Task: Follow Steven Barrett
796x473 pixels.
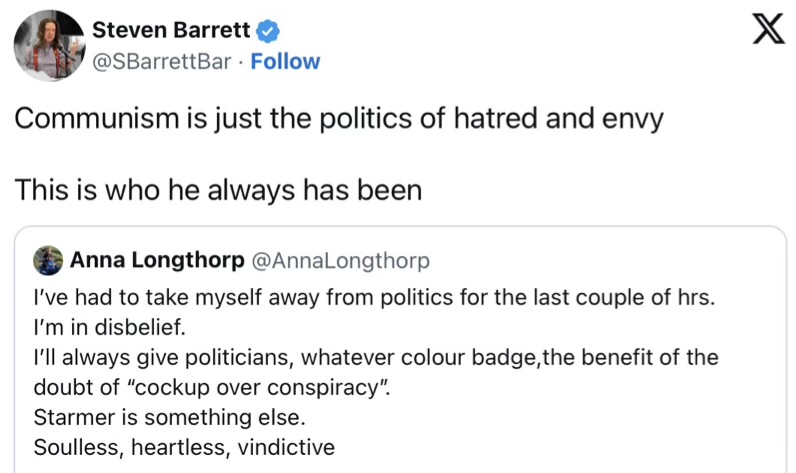Action: point(285,61)
